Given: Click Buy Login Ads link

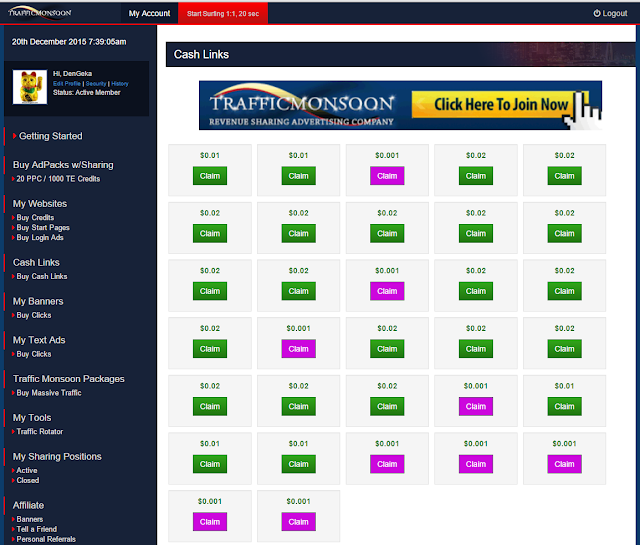Looking at the screenshot, I should [40, 238].
